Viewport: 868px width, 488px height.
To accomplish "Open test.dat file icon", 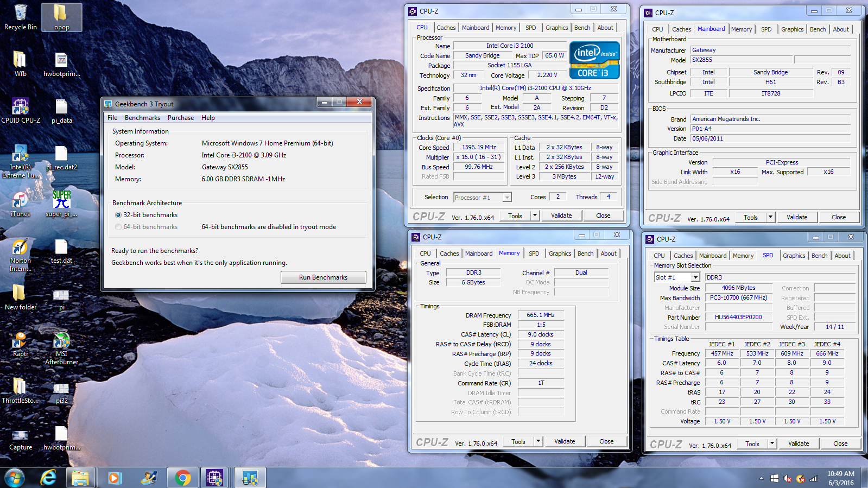I will pos(61,251).
